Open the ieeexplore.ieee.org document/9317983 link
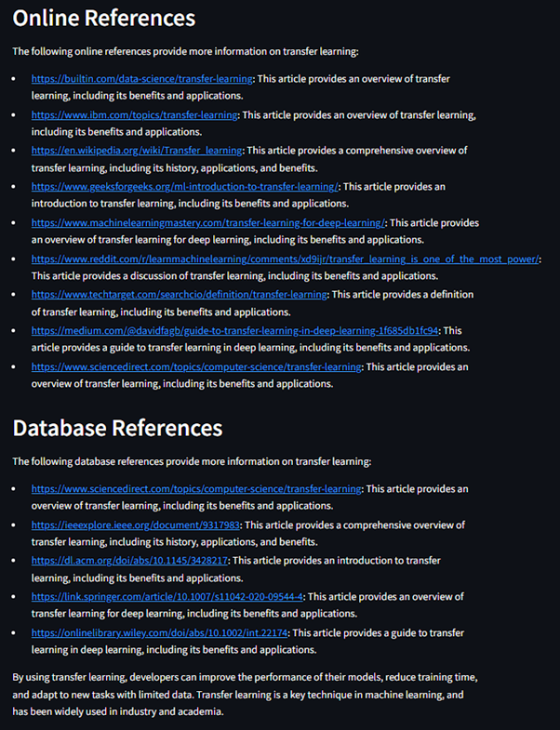This screenshot has height=730, width=560. pos(135,525)
